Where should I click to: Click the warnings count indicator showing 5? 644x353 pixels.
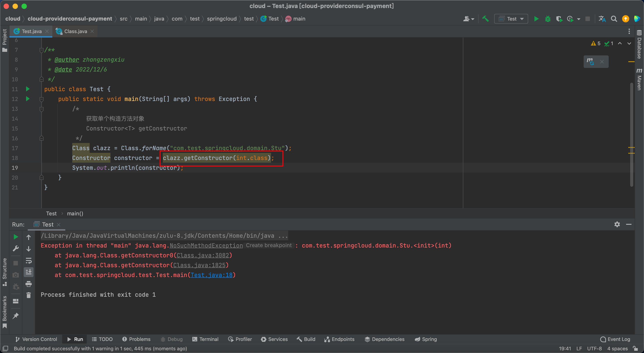click(595, 44)
